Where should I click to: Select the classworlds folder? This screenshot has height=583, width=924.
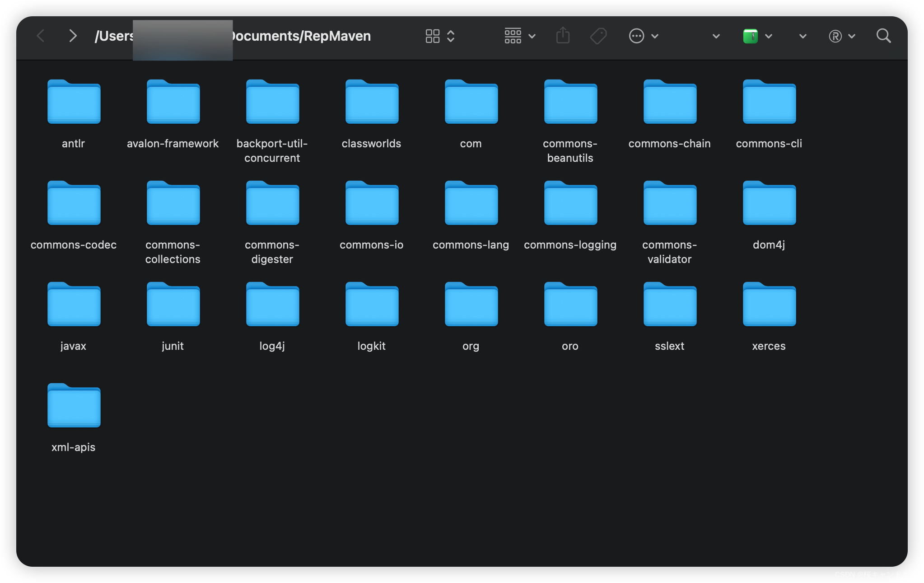pyautogui.click(x=372, y=101)
